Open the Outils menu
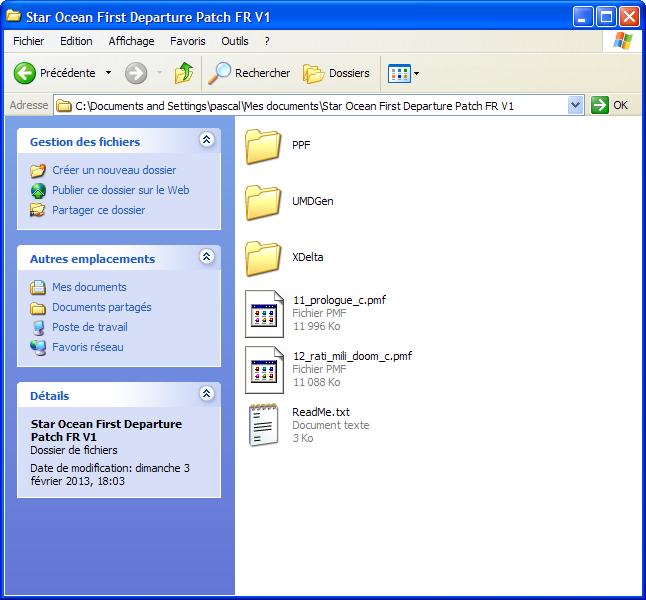This screenshot has height=600, width=646. coord(235,41)
